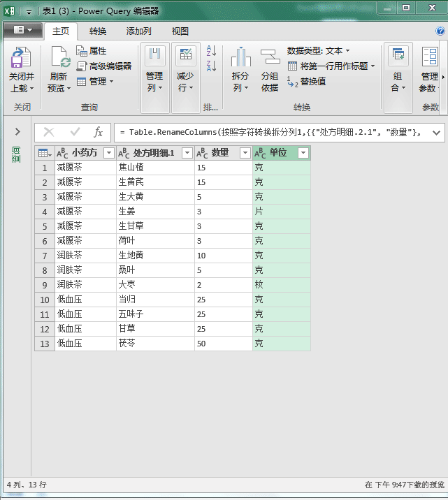
Task: Click the ABC type icon of 小药方 column
Action: click(62, 154)
